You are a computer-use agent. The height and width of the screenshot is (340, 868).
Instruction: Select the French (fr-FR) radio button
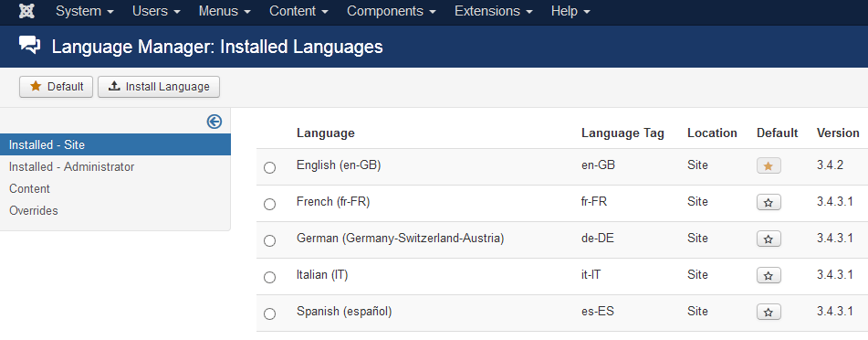pos(269,204)
